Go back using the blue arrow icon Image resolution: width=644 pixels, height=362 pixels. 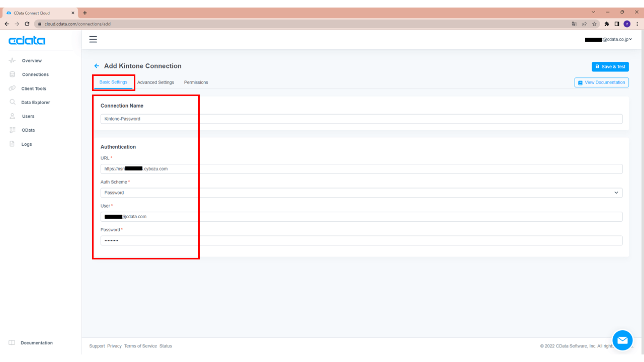97,66
